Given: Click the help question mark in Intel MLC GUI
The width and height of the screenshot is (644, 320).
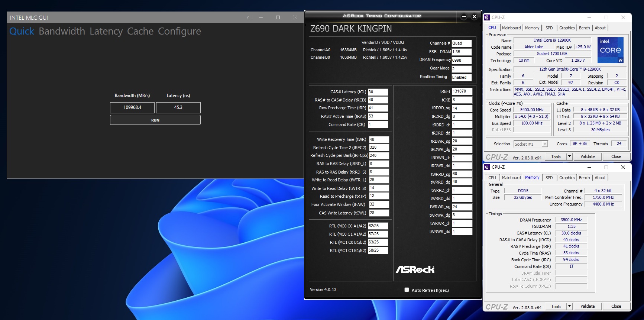Looking at the screenshot, I should (x=247, y=18).
